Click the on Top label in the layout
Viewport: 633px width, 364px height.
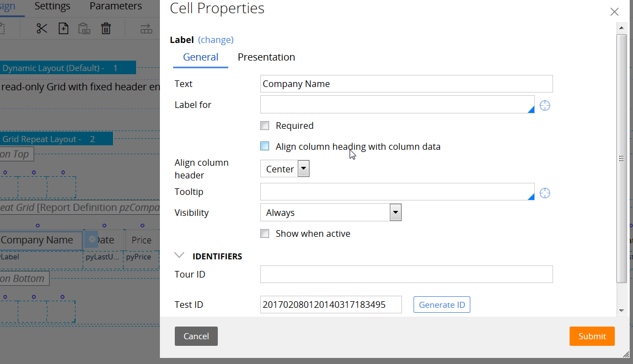click(x=16, y=154)
